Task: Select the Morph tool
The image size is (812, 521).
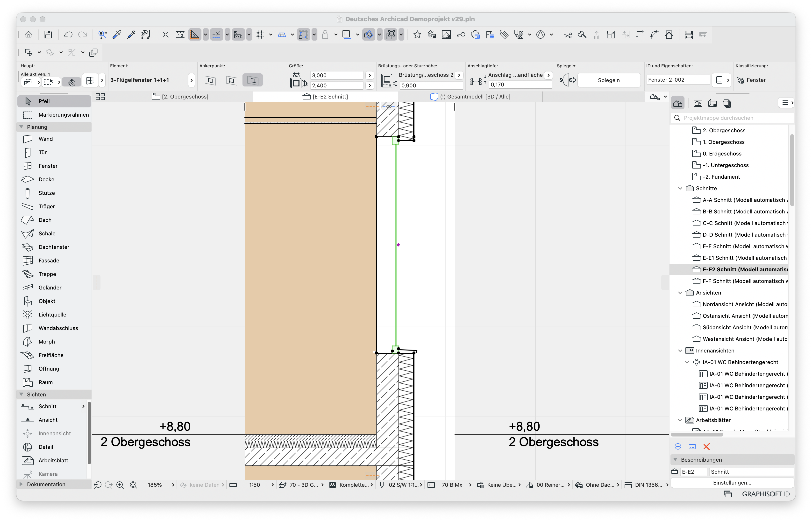Action: pyautogui.click(x=54, y=342)
